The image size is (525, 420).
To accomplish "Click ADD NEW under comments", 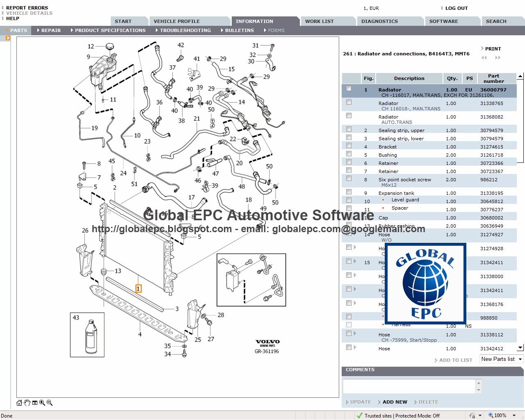I will [x=395, y=402].
